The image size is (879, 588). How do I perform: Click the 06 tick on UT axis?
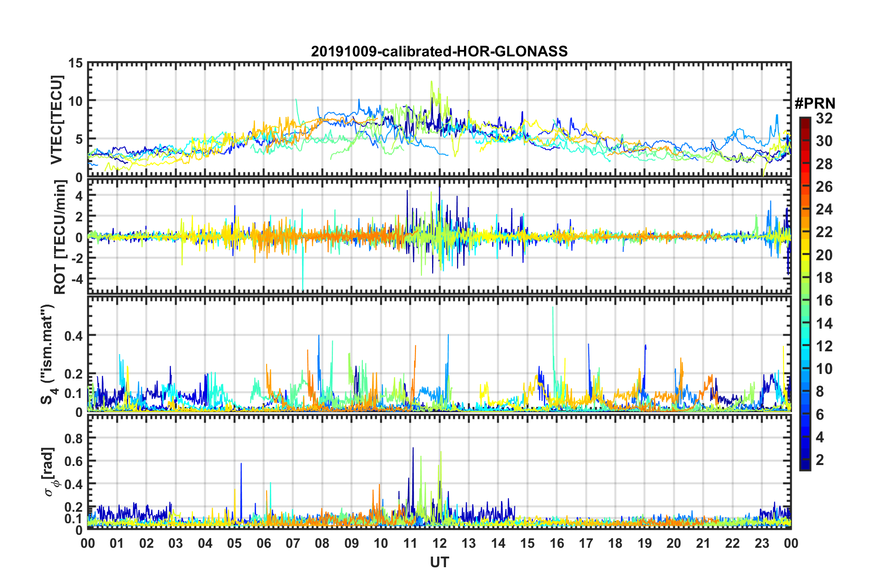coord(264,543)
